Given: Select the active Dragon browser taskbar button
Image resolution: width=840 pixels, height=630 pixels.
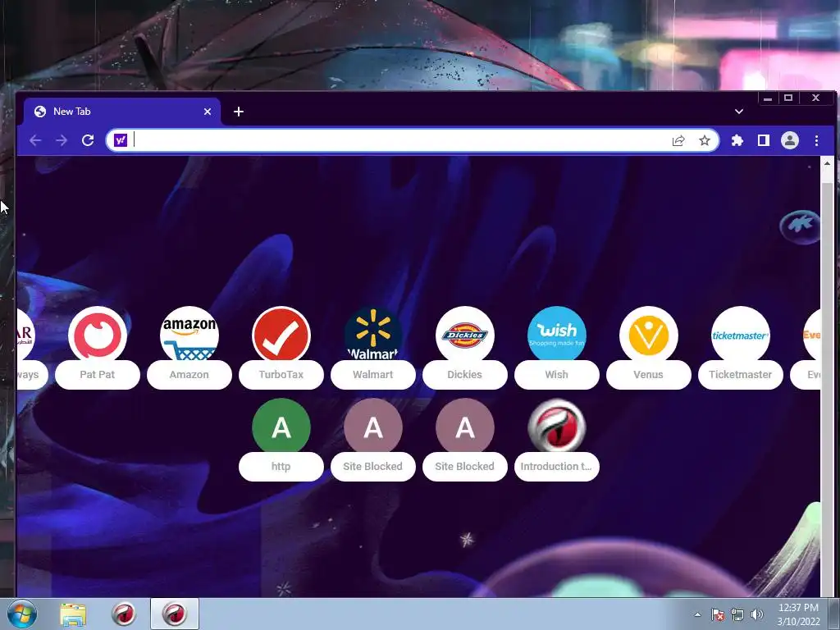Looking at the screenshot, I should coord(175,614).
